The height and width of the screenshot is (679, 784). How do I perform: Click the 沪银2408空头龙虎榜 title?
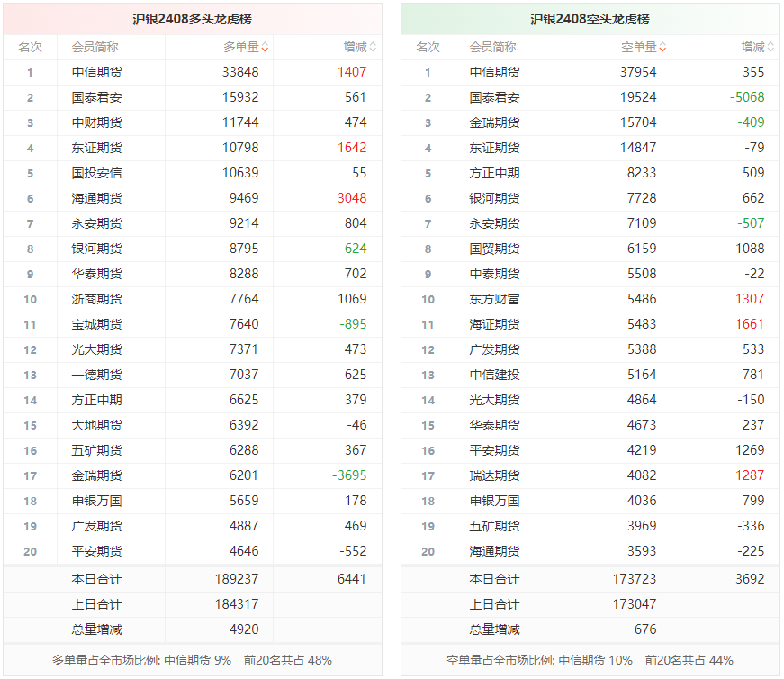590,19
